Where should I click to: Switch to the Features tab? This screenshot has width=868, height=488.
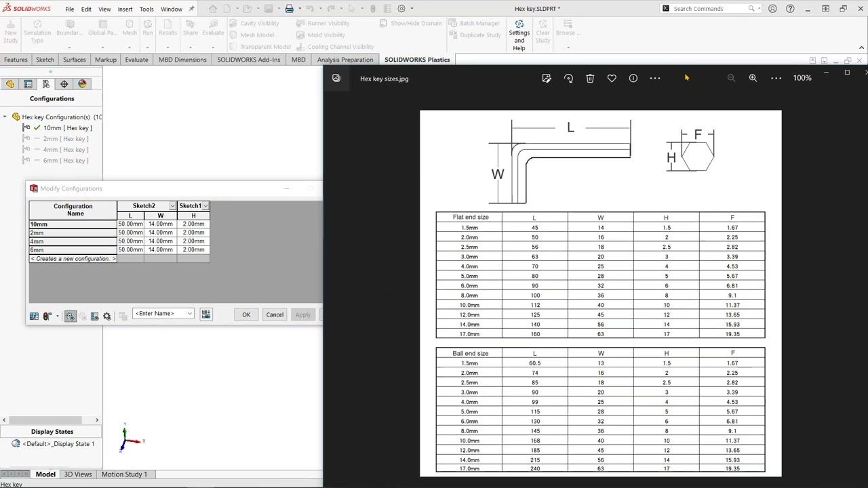16,60
